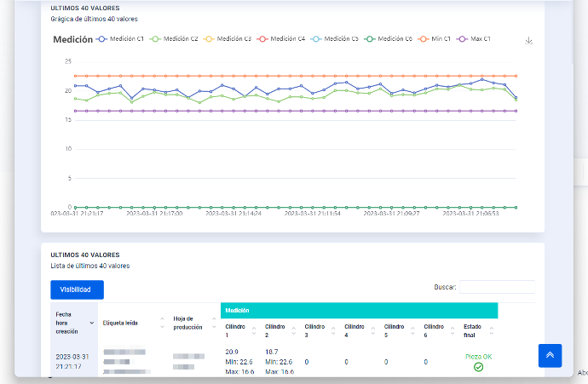Image resolution: width=588 pixels, height=384 pixels.
Task: Sort by Cilindro 1 column
Action: coord(240,331)
